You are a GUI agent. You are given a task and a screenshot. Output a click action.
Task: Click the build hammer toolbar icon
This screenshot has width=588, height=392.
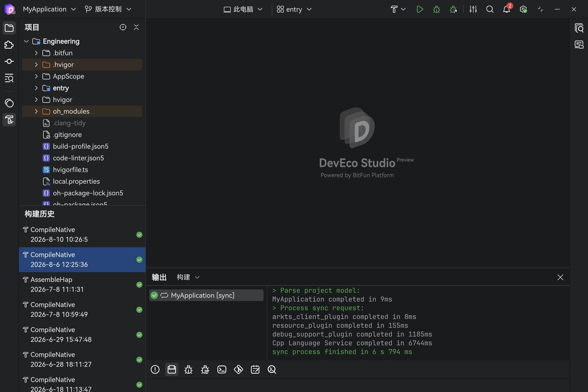[x=394, y=9]
